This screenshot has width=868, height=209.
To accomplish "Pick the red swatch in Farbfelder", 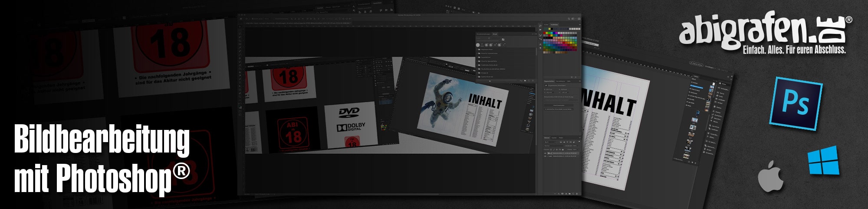I will point(544,33).
